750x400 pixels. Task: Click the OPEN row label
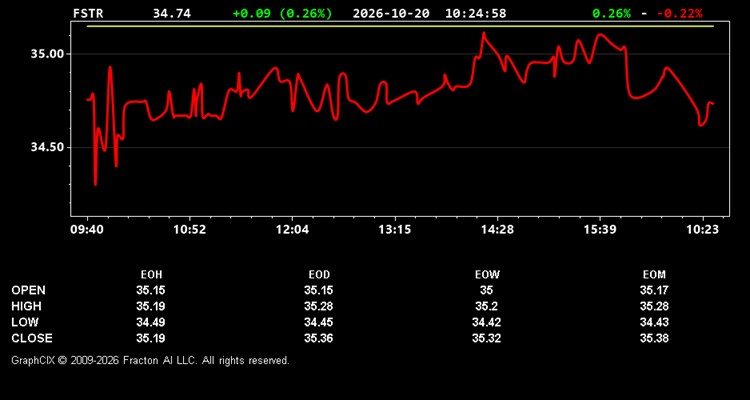pos(29,290)
